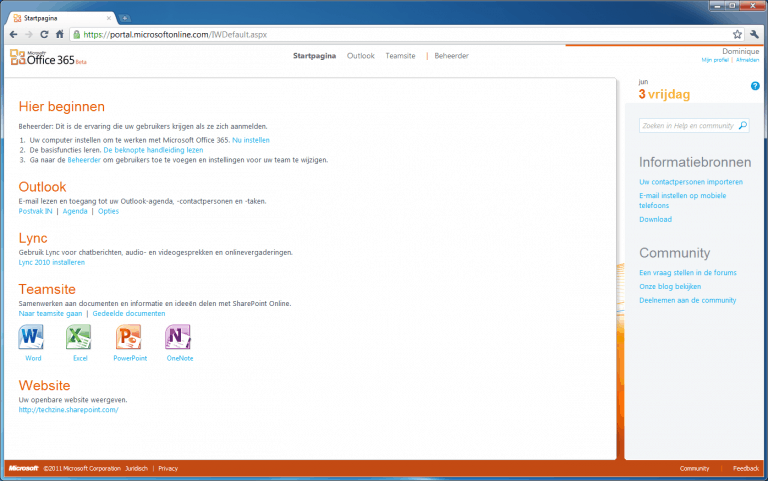Screen dimensions: 768x481
Task: Click the Juridisch footer link
Action: (136, 468)
